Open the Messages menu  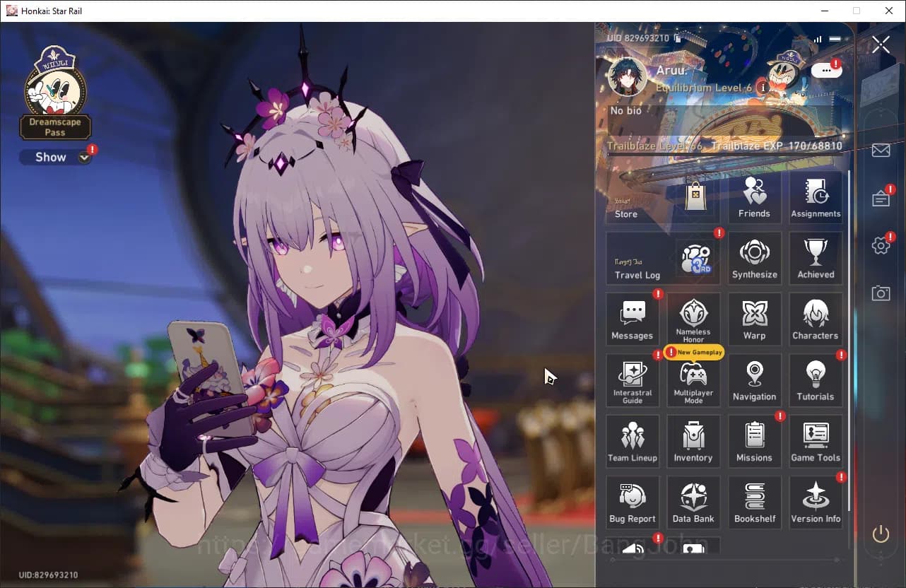633,319
